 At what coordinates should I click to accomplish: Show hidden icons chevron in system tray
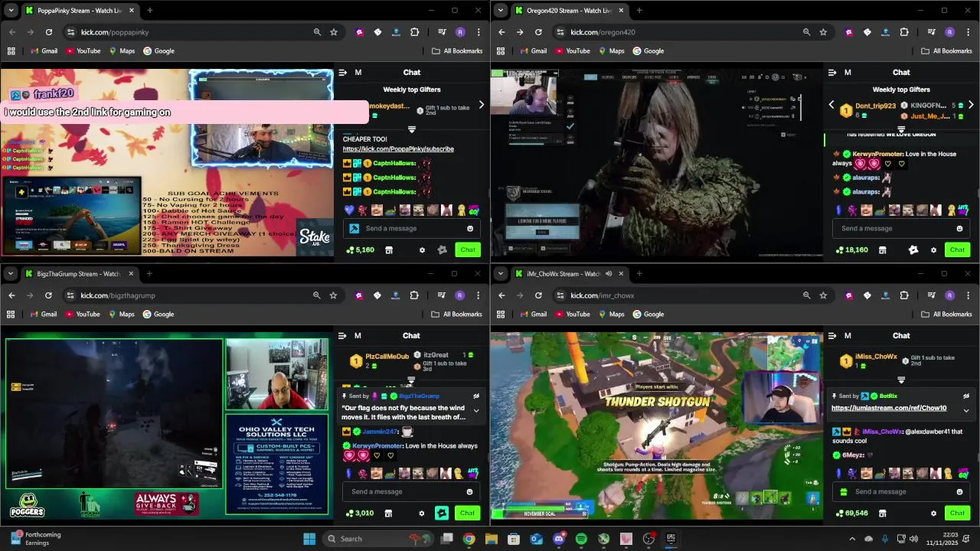tap(852, 539)
